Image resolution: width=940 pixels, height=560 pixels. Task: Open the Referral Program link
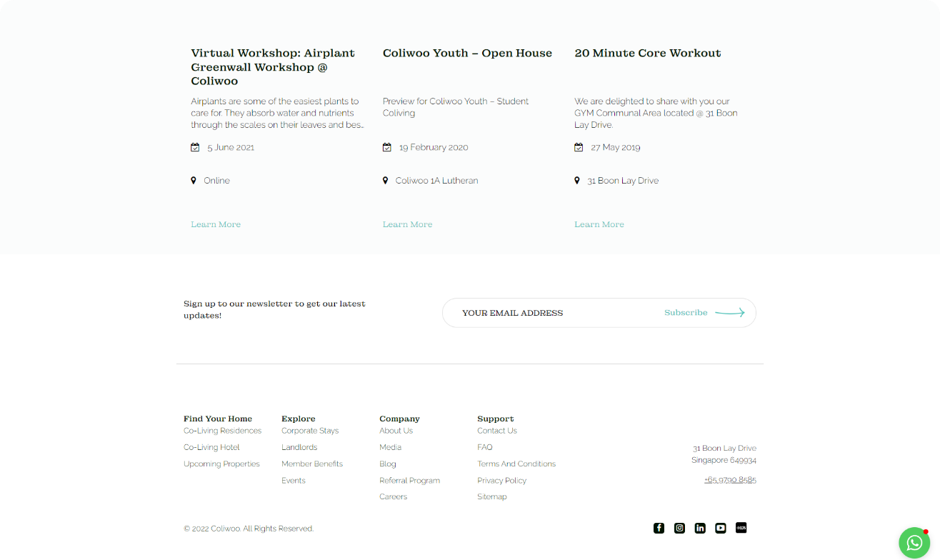(410, 481)
